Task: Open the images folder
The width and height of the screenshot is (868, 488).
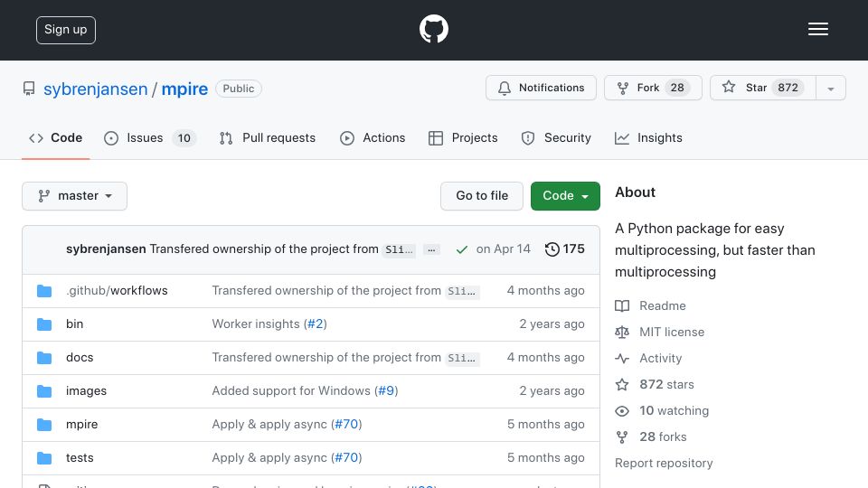Action: tap(87, 390)
